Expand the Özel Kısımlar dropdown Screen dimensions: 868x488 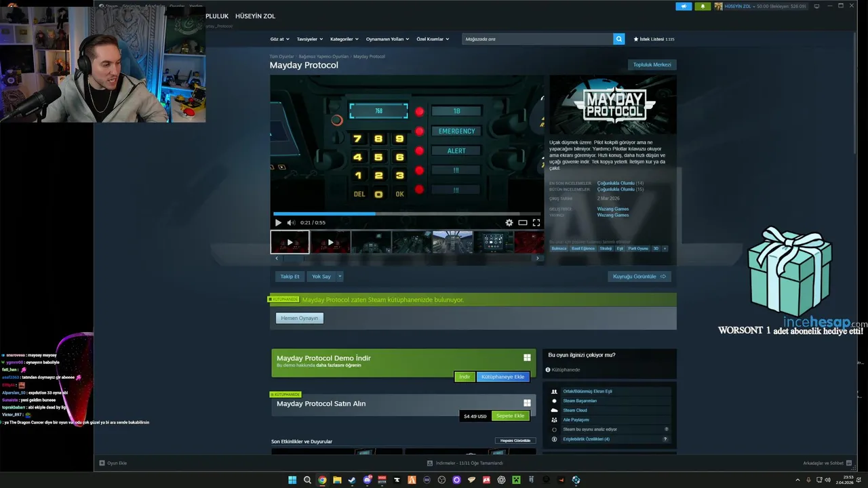click(x=433, y=39)
